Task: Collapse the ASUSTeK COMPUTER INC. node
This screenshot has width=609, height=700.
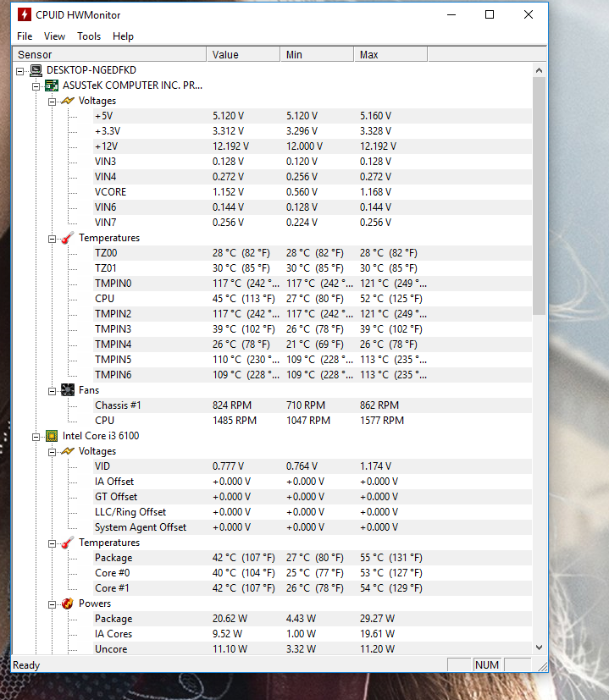Action: coord(36,86)
